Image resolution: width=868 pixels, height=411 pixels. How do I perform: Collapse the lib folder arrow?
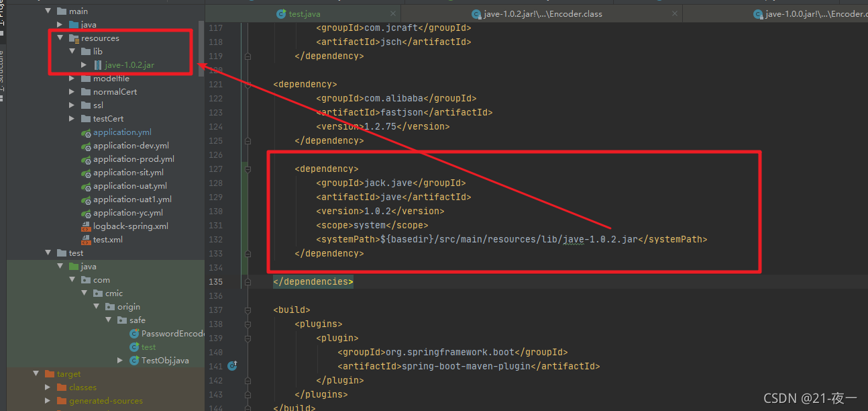[72, 52]
